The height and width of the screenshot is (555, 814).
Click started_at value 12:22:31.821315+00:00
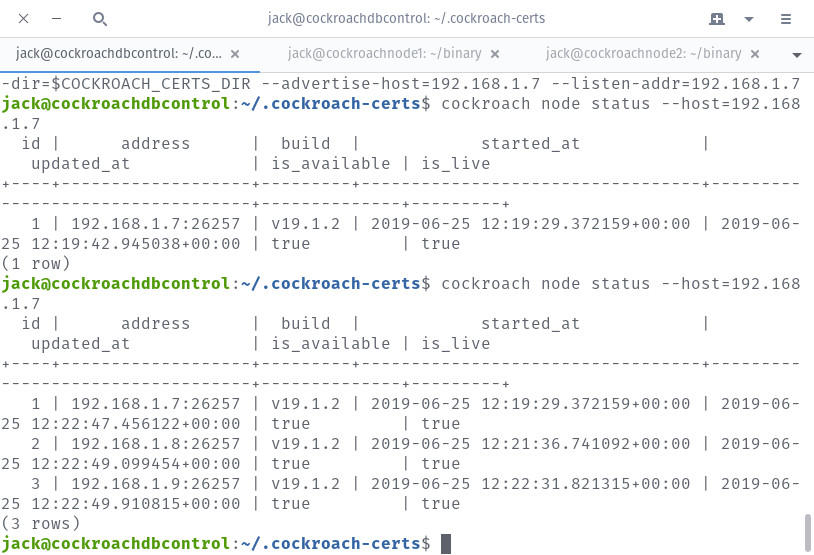(x=586, y=484)
